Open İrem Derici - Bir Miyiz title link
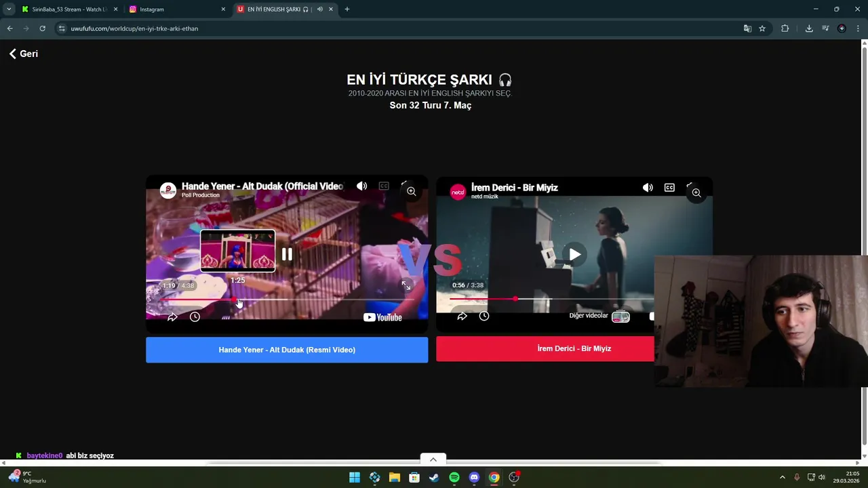Image resolution: width=868 pixels, height=488 pixels. point(515,187)
